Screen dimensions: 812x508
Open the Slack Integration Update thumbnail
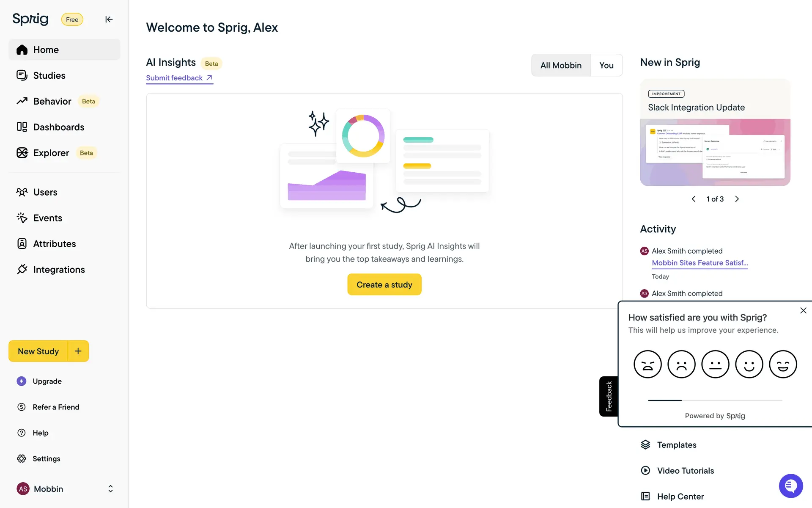715,152
